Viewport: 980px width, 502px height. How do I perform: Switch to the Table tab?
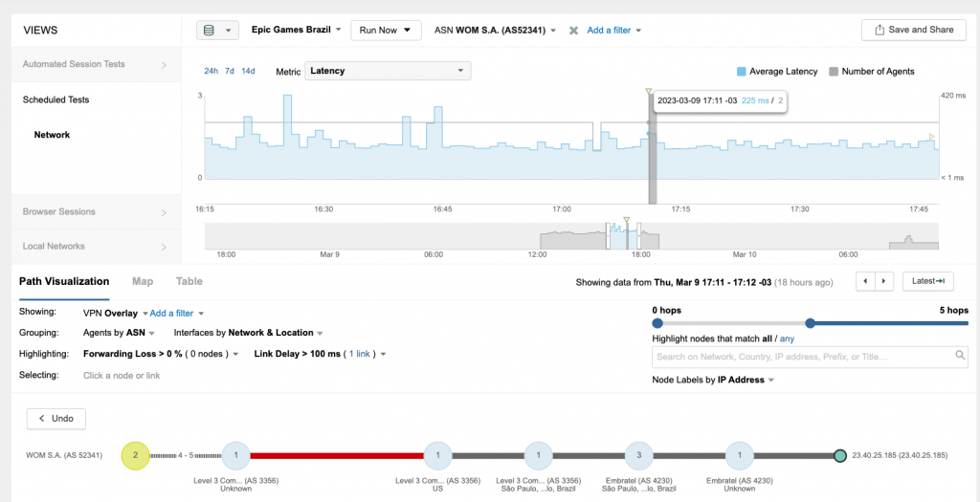click(189, 281)
